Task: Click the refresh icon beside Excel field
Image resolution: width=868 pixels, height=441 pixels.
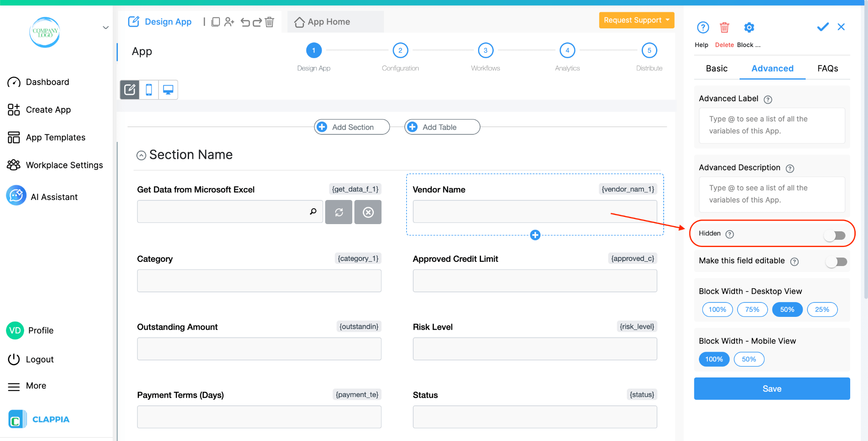Action: click(339, 212)
